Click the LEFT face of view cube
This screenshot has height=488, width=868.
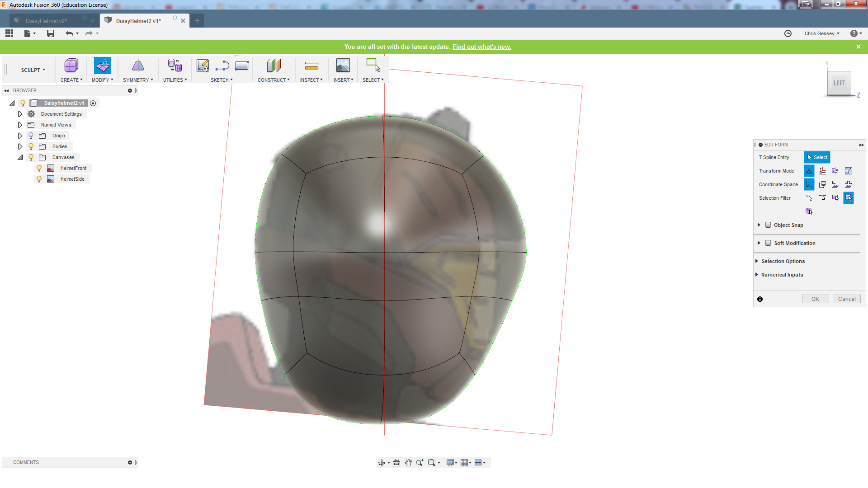pyautogui.click(x=839, y=83)
